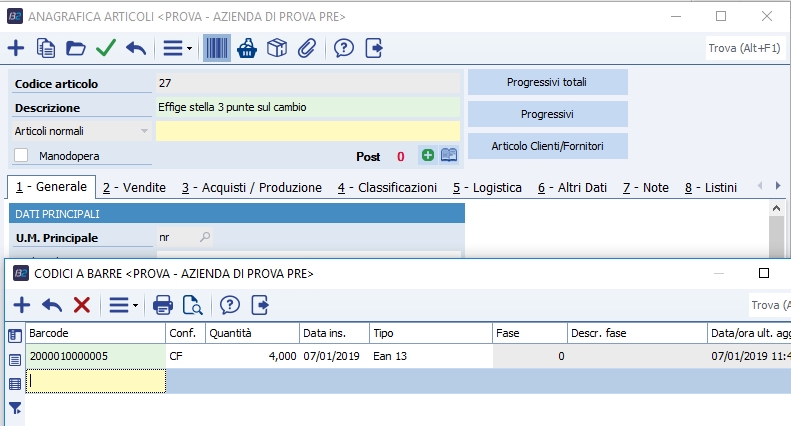Click the empty yellow barcode input cell
This screenshot has height=426, width=791.
pos(96,381)
